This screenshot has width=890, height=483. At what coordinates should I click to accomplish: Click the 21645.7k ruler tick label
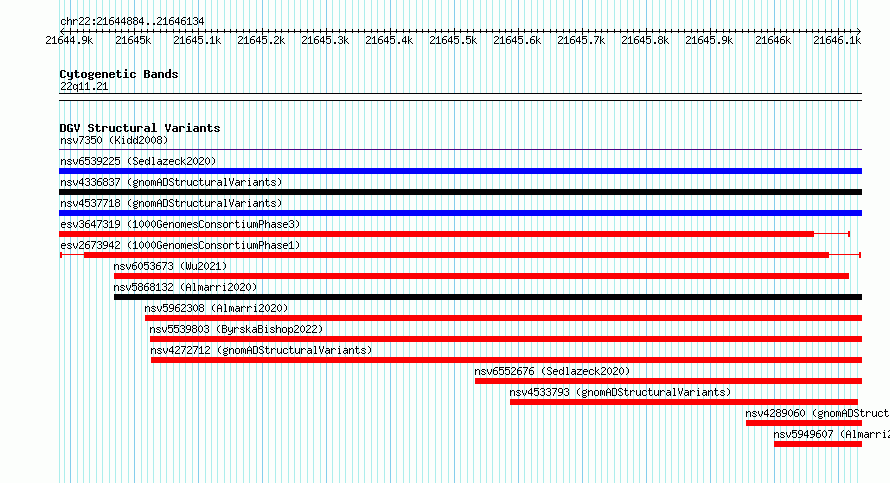coord(581,40)
